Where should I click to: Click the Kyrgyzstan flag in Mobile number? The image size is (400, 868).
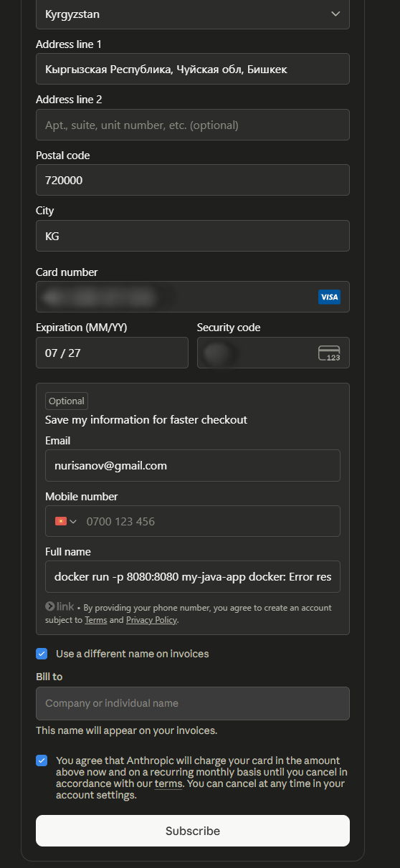click(x=61, y=521)
